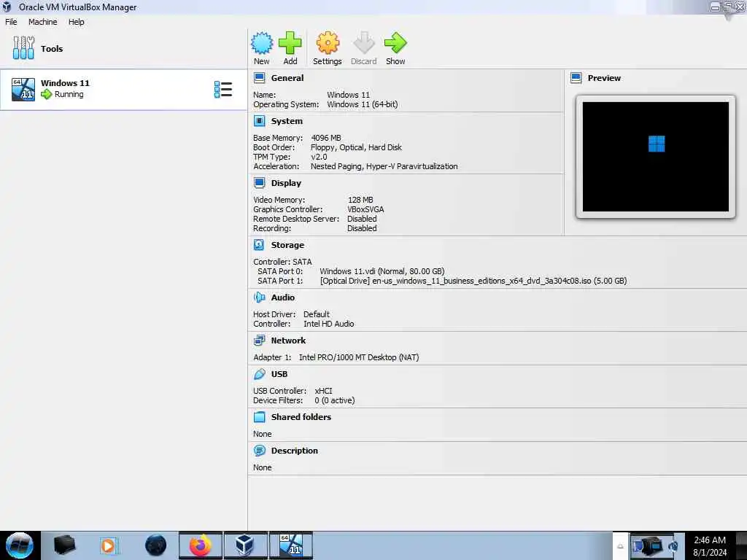Click the General section icon
Viewport: 747px width, 560px height.
(259, 77)
